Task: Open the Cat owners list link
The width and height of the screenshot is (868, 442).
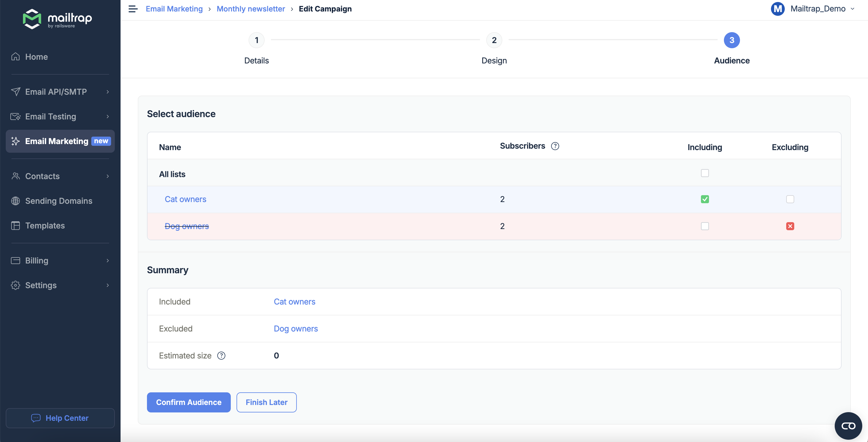Action: (x=185, y=199)
